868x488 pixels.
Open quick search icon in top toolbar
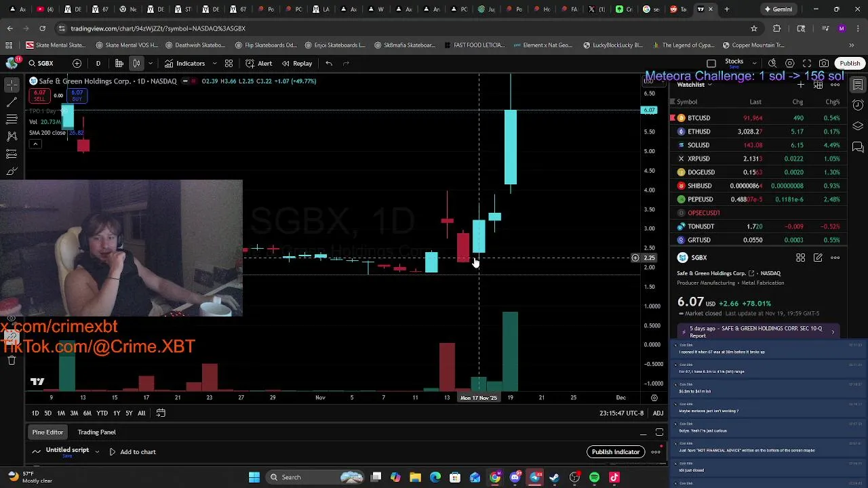coord(772,63)
